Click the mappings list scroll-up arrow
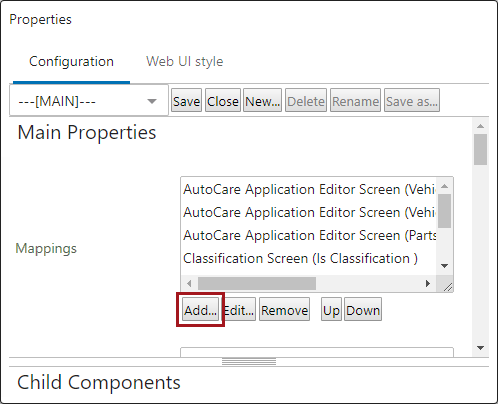 (444, 186)
